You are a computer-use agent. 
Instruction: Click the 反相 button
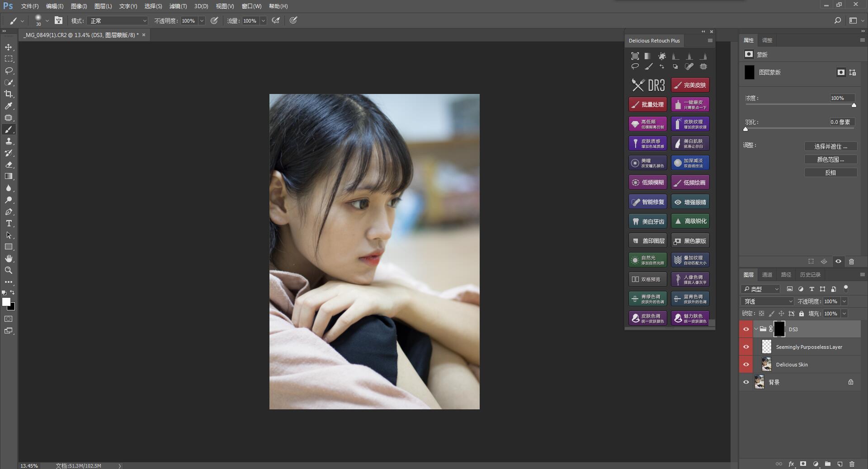830,173
